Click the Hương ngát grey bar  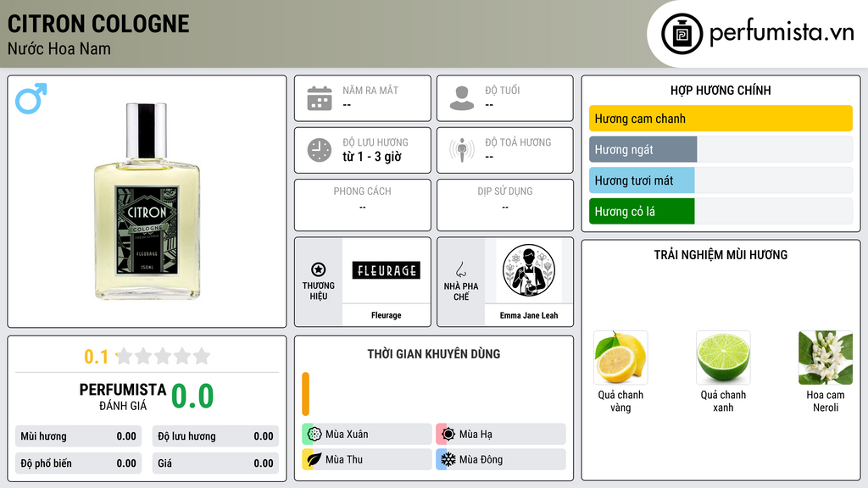[x=643, y=149]
